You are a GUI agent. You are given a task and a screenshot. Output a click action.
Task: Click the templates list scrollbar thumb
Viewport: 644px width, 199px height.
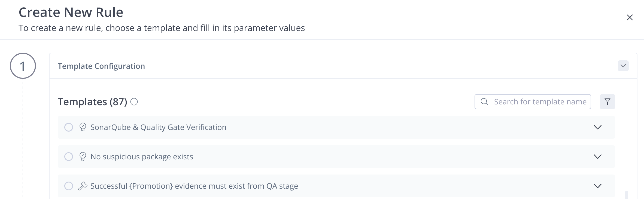point(626,195)
